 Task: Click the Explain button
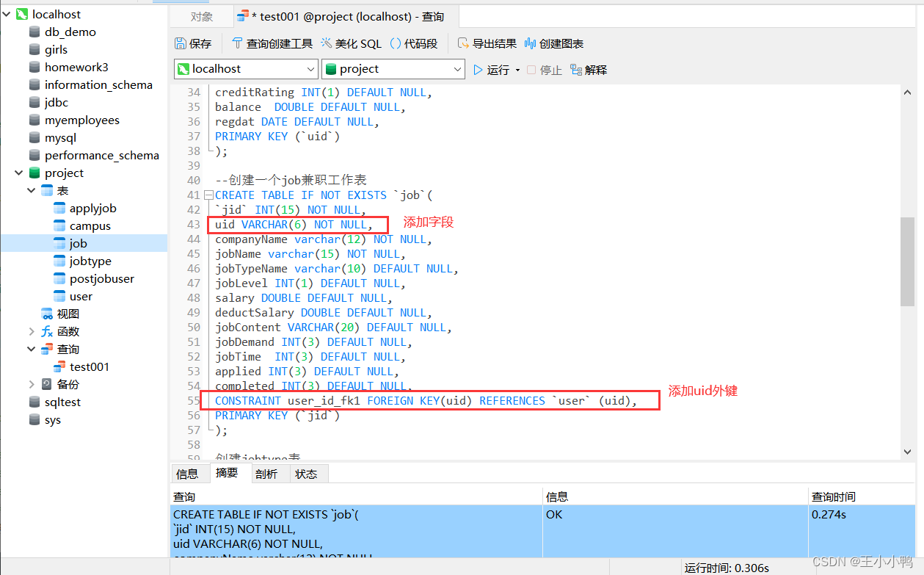pyautogui.click(x=589, y=70)
